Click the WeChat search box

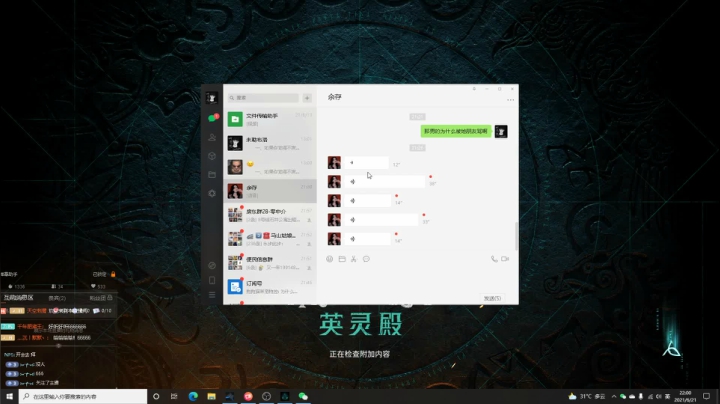point(264,98)
